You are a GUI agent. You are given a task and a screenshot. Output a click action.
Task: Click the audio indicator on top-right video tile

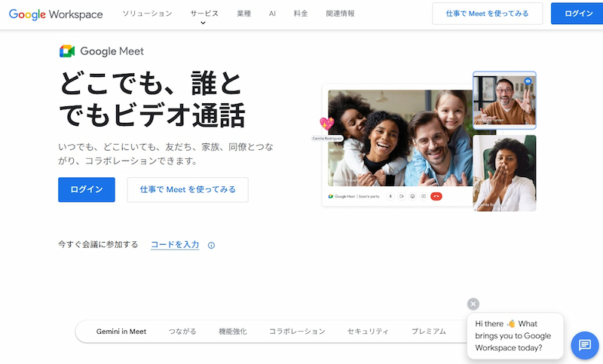click(528, 81)
